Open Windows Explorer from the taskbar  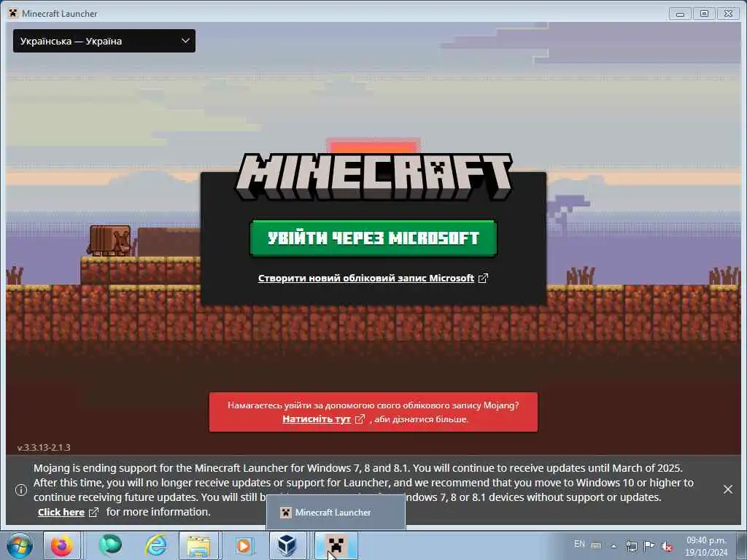click(x=198, y=545)
